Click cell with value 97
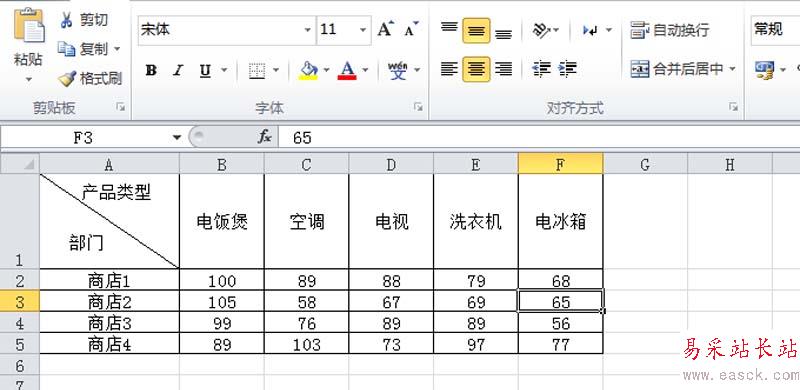The image size is (800, 390). click(476, 344)
